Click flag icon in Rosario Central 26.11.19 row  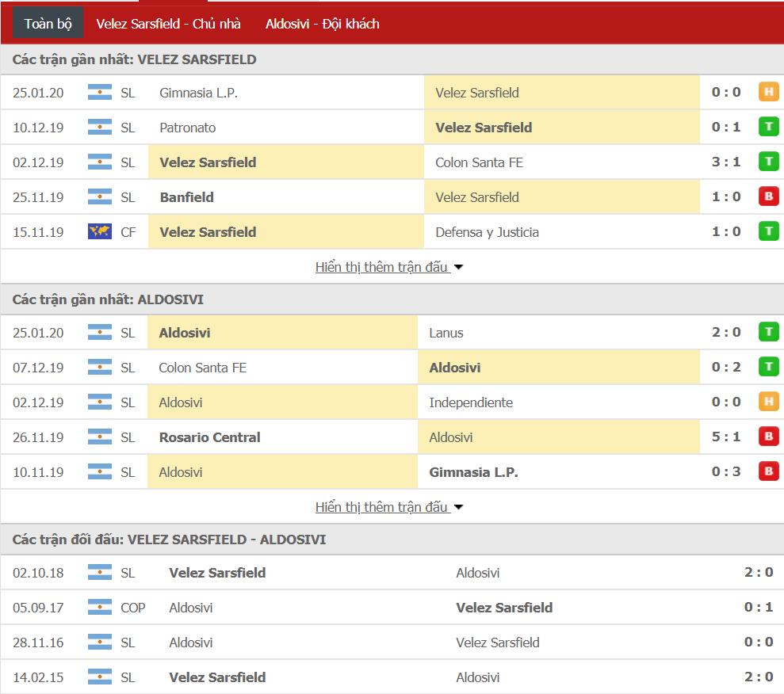pyautogui.click(x=100, y=437)
